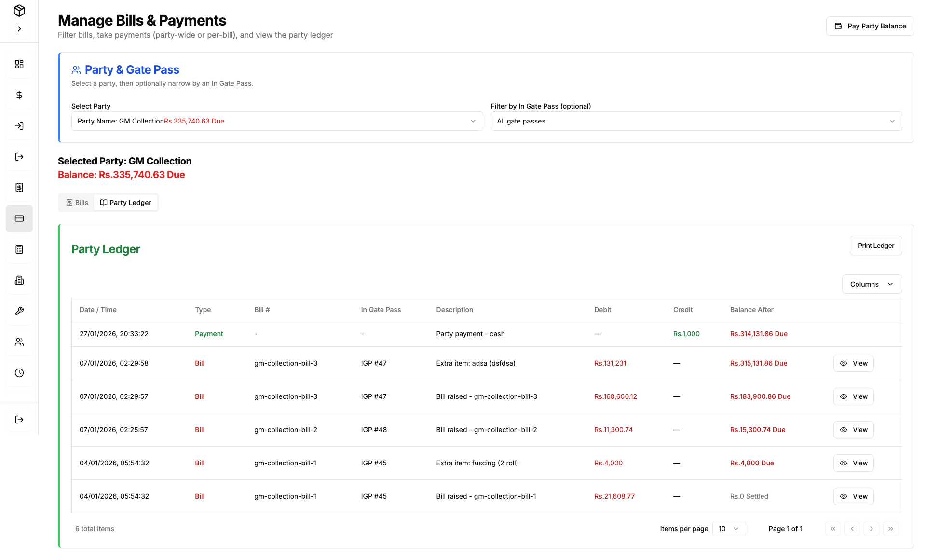
Task: Go to next page of ledger
Action: pyautogui.click(x=872, y=529)
